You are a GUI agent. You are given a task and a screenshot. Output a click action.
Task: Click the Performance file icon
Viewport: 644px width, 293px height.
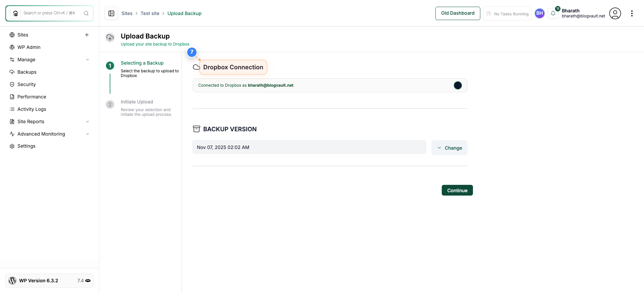click(12, 97)
